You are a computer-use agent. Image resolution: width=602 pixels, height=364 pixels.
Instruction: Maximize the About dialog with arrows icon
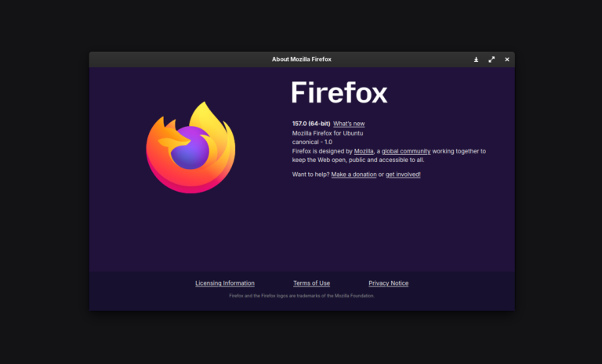(491, 59)
